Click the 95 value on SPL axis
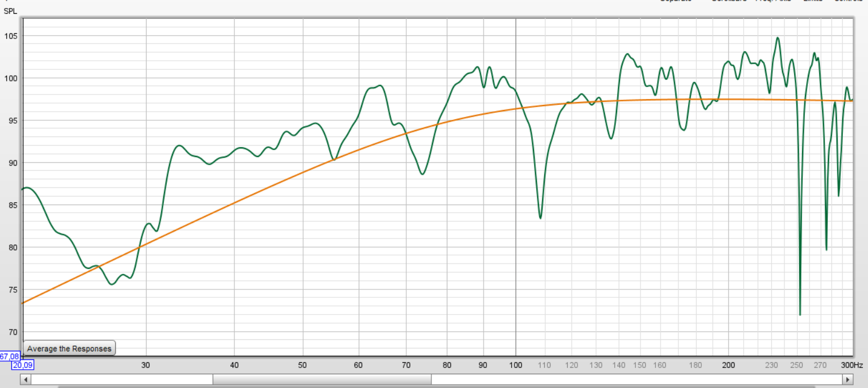Screen dimensions: 868x388 (x=14, y=121)
